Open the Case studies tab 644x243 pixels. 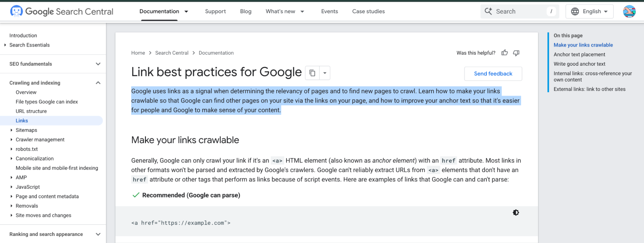pyautogui.click(x=369, y=11)
